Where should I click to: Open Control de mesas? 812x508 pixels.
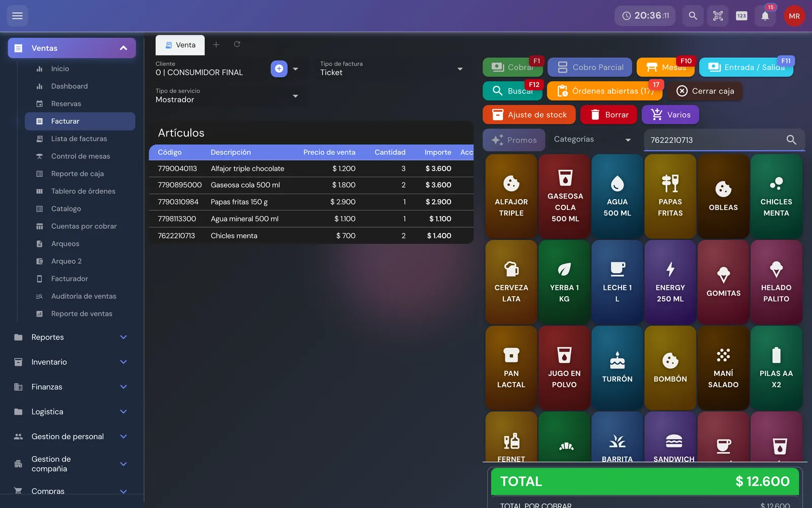click(80, 156)
